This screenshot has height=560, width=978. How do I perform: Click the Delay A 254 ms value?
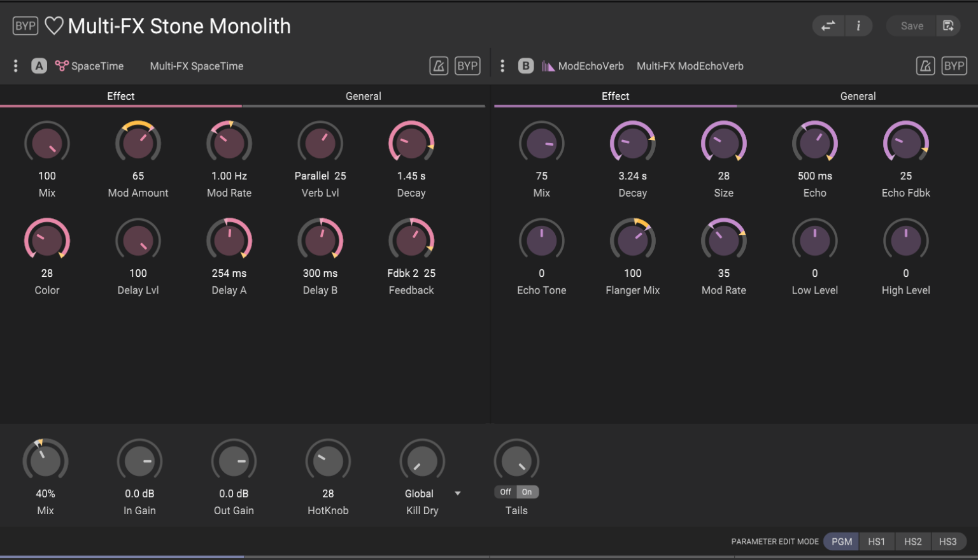click(229, 273)
